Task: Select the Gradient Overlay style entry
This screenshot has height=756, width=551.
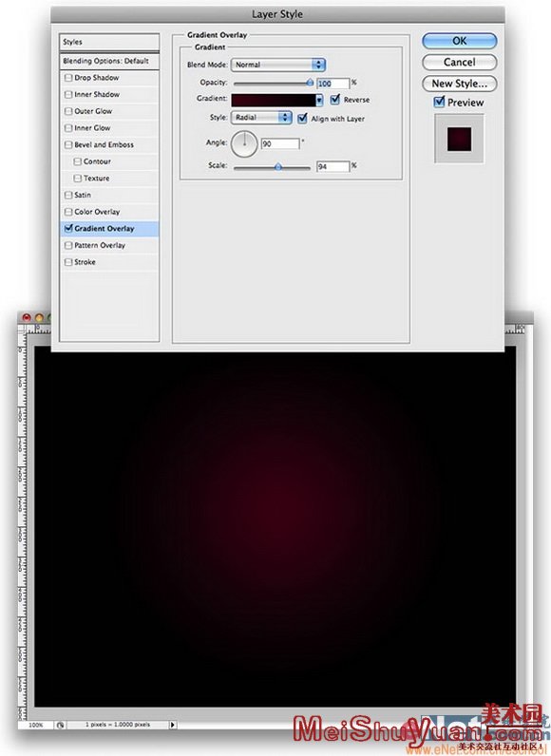Action: coord(109,229)
